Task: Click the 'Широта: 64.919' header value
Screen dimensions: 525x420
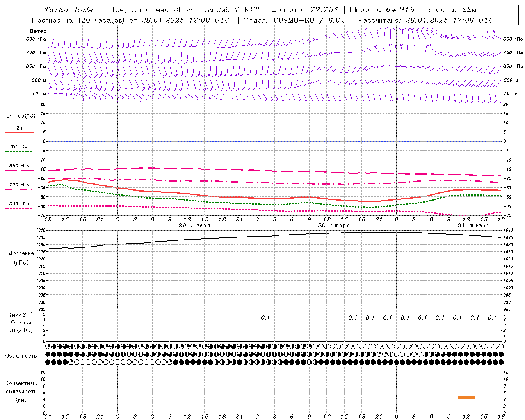Action: point(382,10)
